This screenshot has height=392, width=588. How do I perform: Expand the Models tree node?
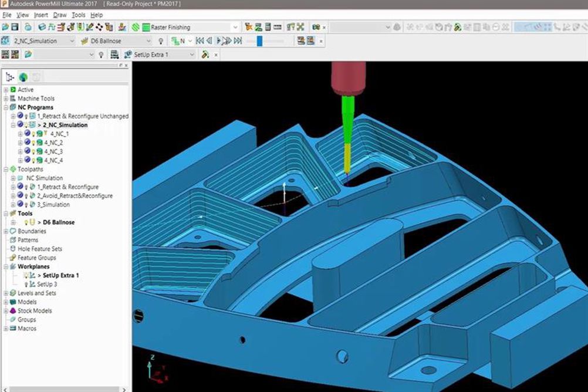click(6, 302)
